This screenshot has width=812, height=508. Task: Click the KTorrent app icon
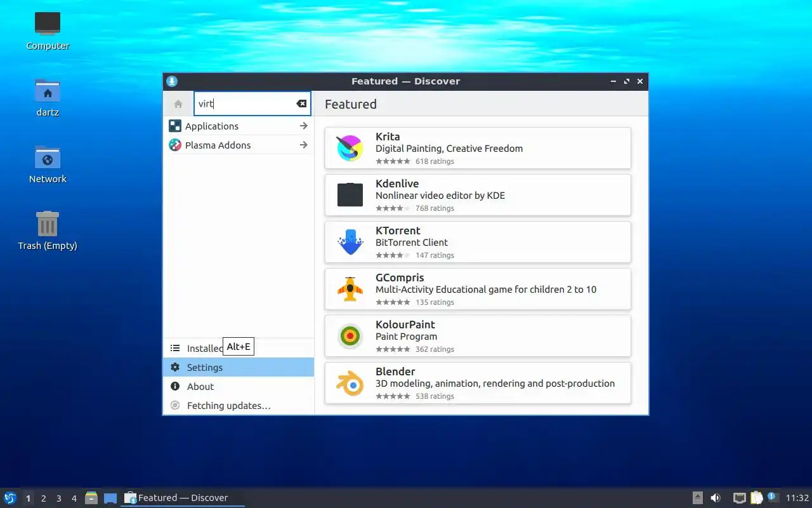[350, 242]
